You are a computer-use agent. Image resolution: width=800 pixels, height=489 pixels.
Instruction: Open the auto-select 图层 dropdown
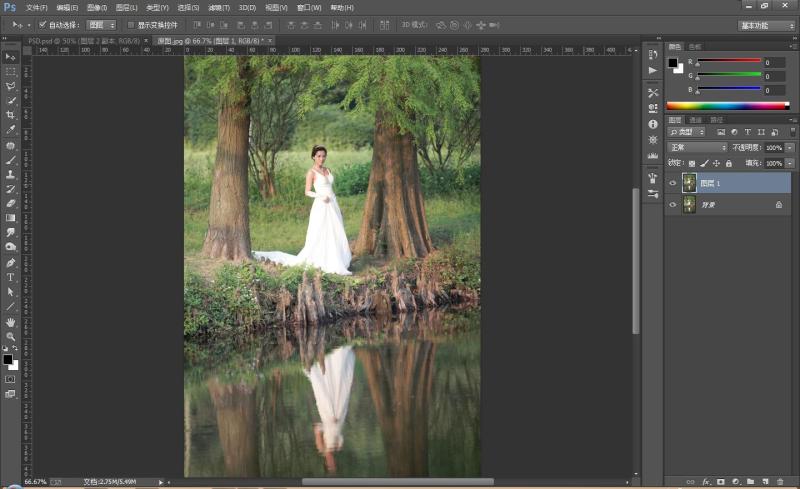point(102,25)
